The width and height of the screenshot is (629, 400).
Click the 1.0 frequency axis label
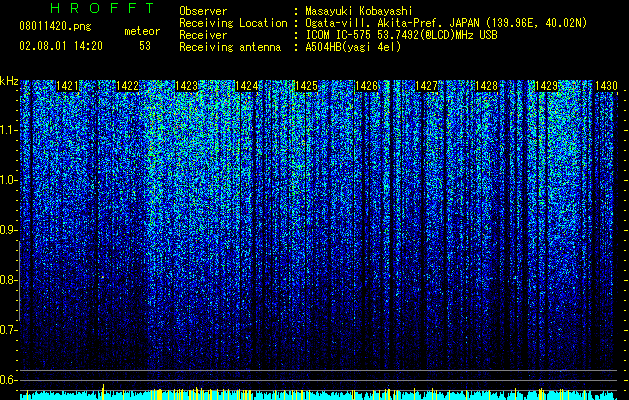click(9, 180)
